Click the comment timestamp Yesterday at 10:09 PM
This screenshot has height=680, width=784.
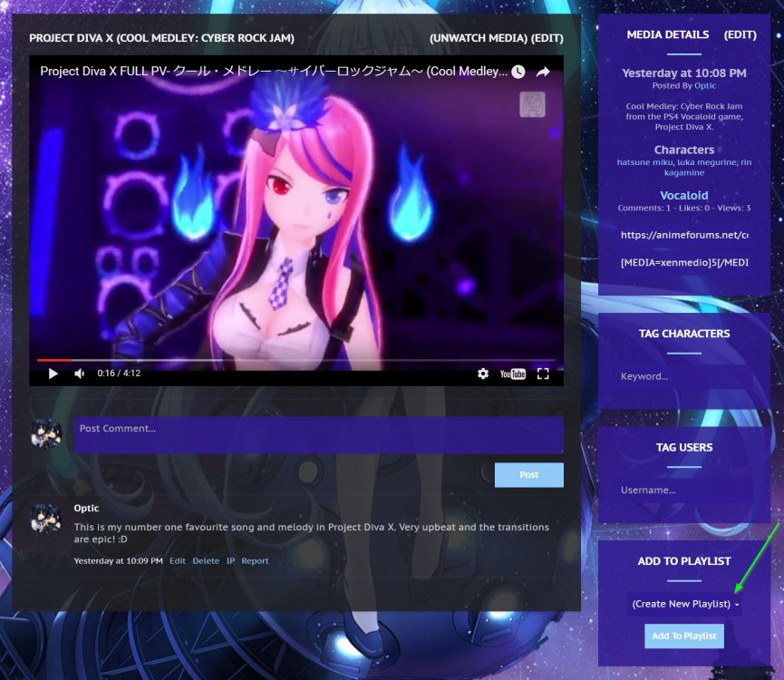click(x=119, y=561)
